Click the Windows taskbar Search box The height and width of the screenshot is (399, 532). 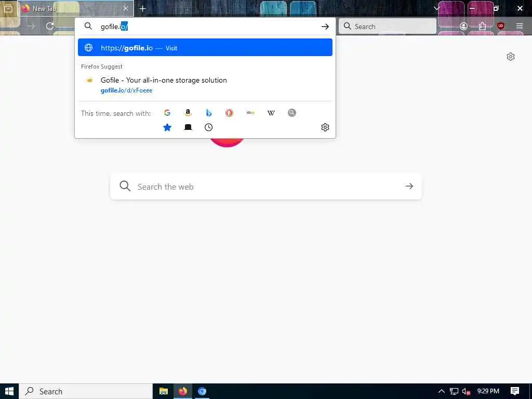[86, 391]
